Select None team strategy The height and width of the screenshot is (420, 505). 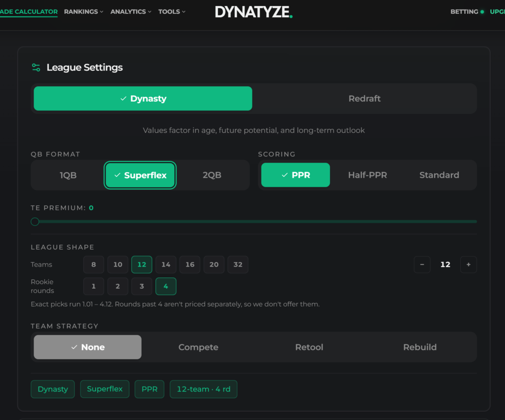[88, 347]
